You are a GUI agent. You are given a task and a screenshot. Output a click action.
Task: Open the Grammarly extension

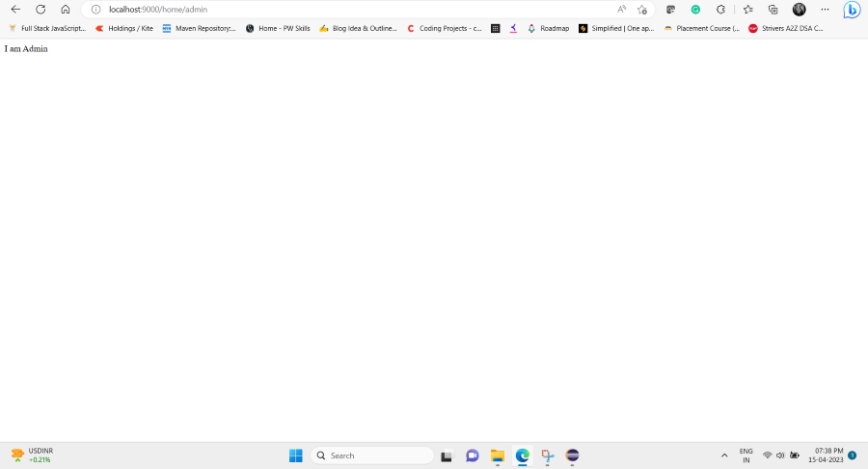(x=695, y=10)
